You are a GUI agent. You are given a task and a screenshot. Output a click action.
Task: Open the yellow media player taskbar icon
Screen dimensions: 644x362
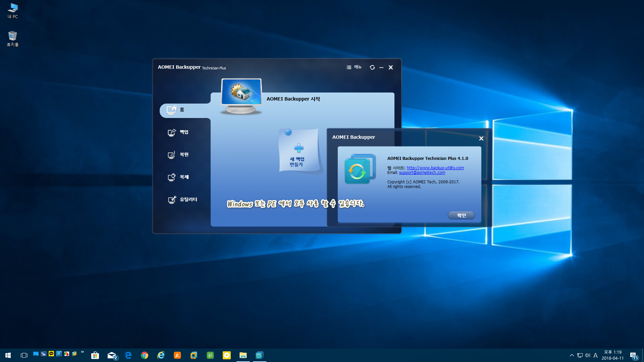tap(227, 355)
